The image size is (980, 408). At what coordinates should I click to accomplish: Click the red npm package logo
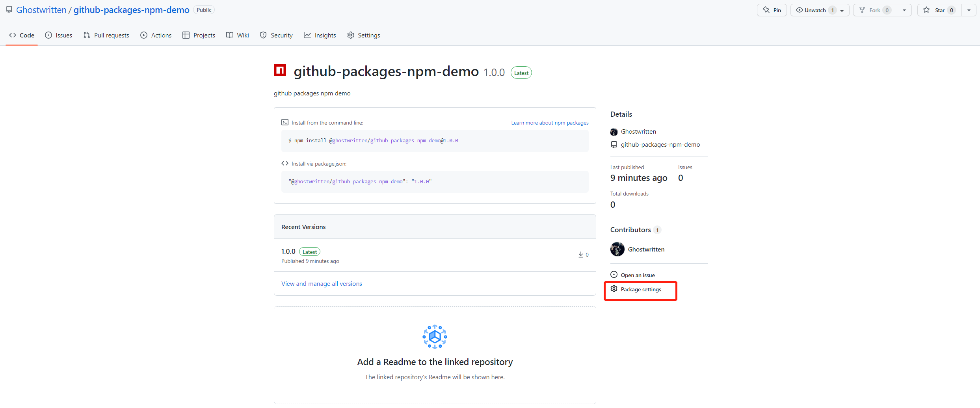(x=280, y=70)
